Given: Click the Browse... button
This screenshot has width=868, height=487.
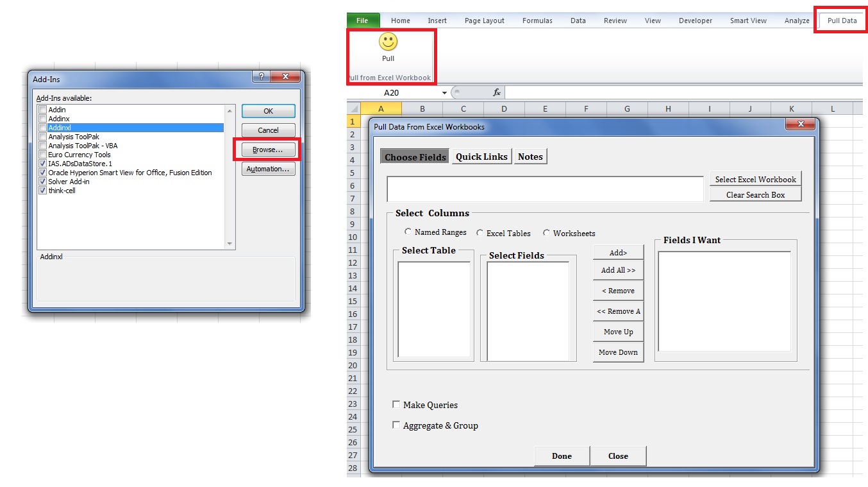Looking at the screenshot, I should [268, 150].
